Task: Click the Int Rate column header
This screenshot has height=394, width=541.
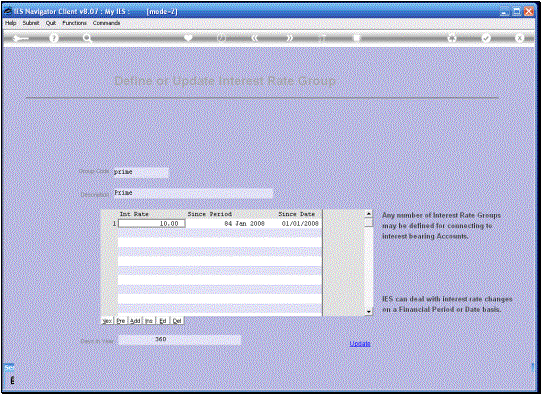Action: tap(134, 214)
